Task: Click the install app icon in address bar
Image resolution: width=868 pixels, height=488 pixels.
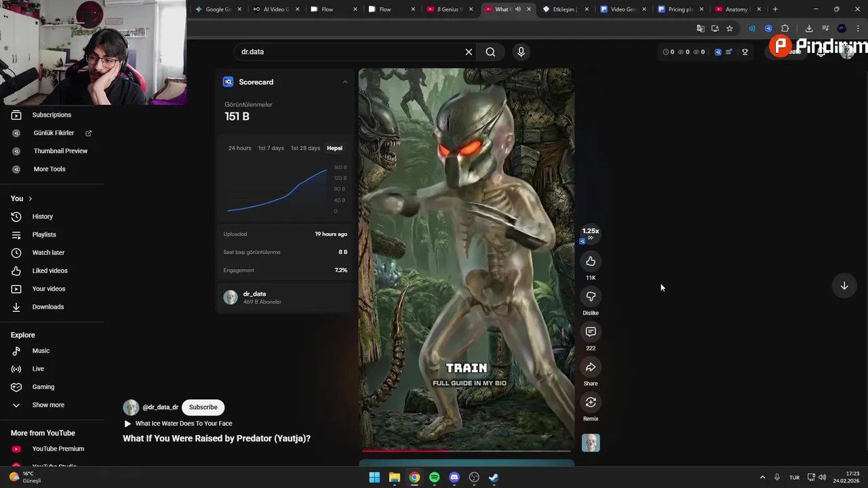Action: point(715,28)
